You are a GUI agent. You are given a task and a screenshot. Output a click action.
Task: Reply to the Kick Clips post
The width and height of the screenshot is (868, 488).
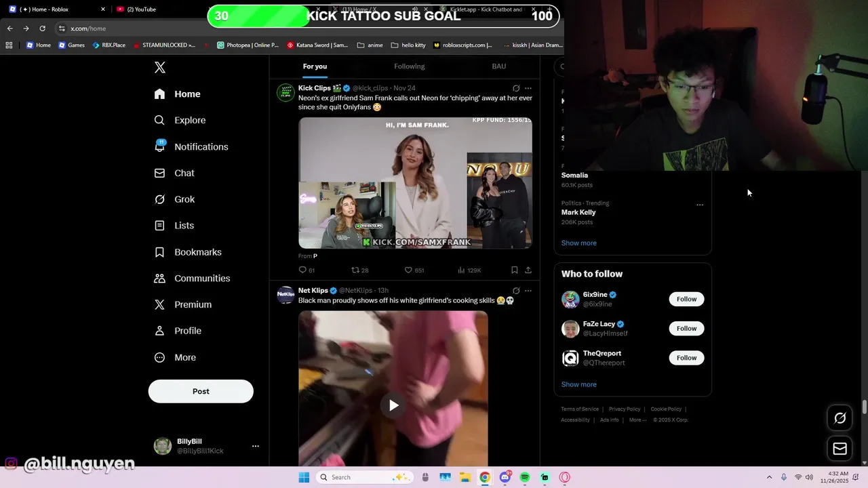click(x=307, y=270)
